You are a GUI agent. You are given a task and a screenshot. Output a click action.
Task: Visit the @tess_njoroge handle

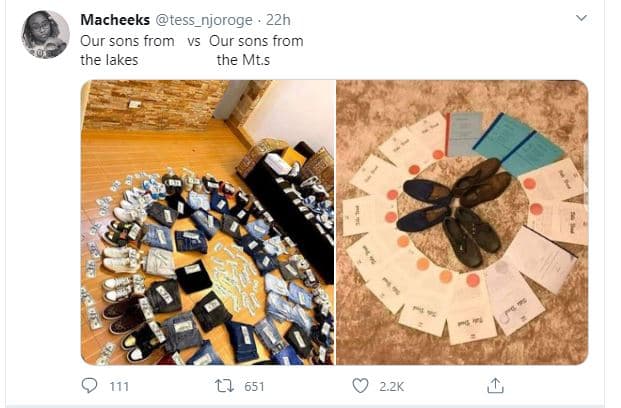[x=202, y=19]
